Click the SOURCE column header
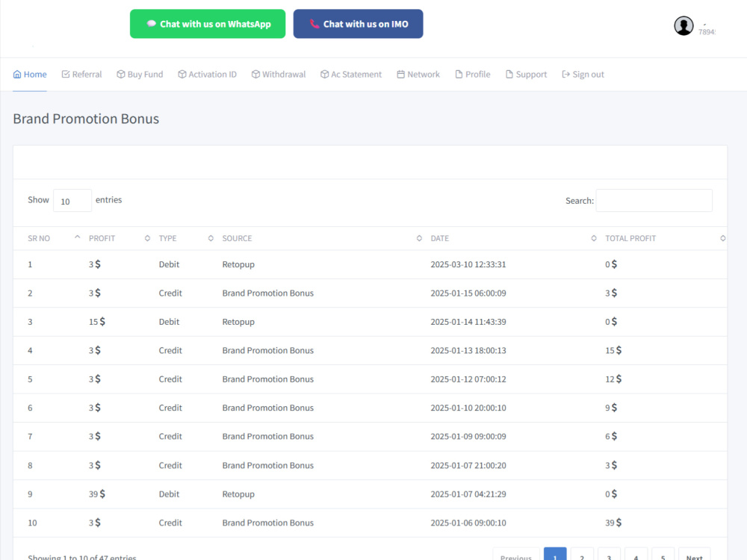The width and height of the screenshot is (747, 560). (x=237, y=238)
